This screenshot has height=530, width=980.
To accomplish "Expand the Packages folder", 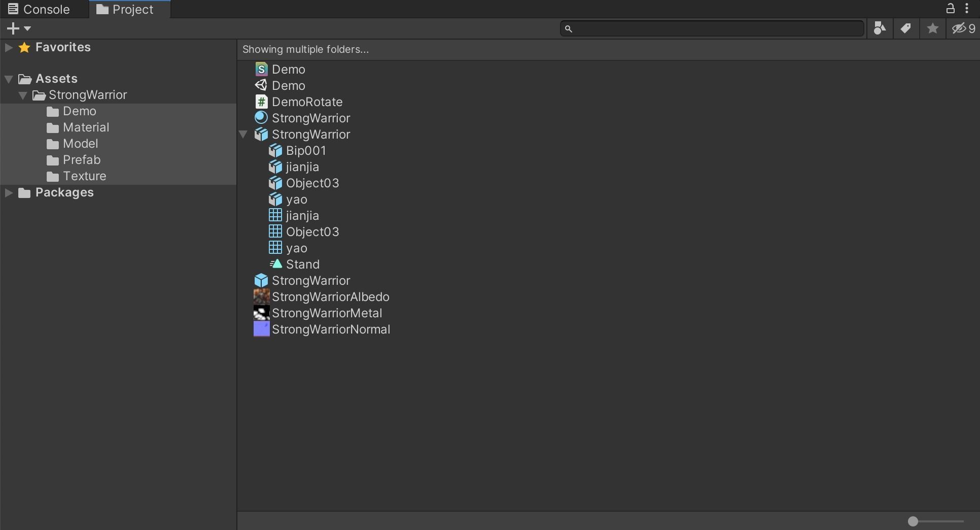I will (x=9, y=193).
